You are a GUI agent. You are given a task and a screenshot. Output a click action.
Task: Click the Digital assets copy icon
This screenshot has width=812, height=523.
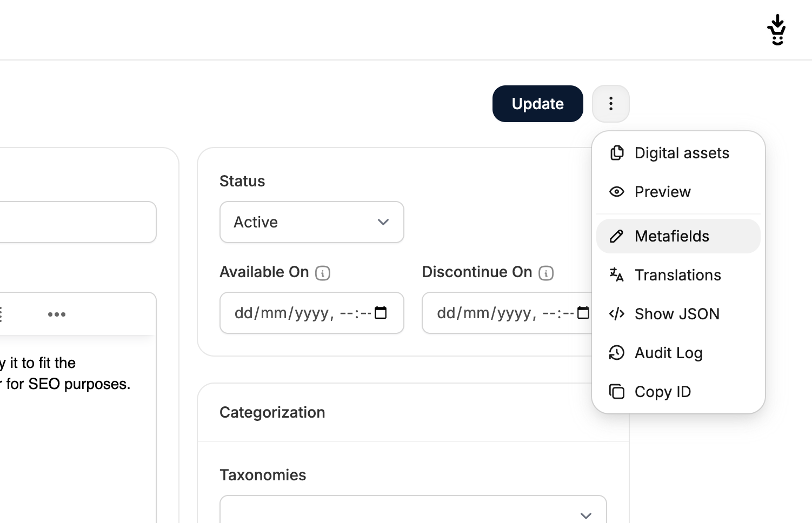click(617, 153)
